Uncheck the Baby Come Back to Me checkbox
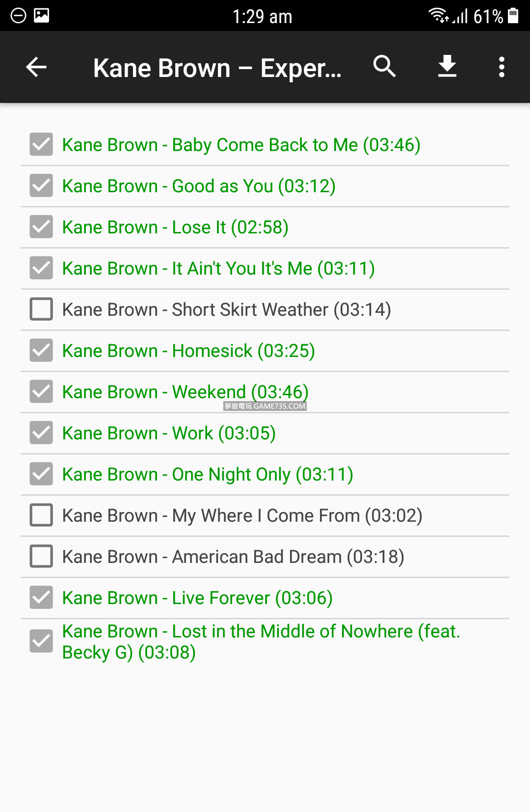This screenshot has height=812, width=530. coord(41,145)
